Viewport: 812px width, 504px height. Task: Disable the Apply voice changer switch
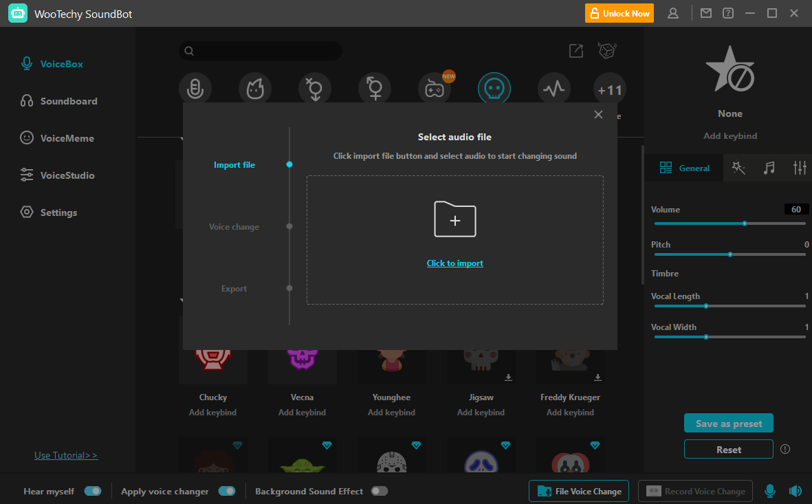[226, 491]
